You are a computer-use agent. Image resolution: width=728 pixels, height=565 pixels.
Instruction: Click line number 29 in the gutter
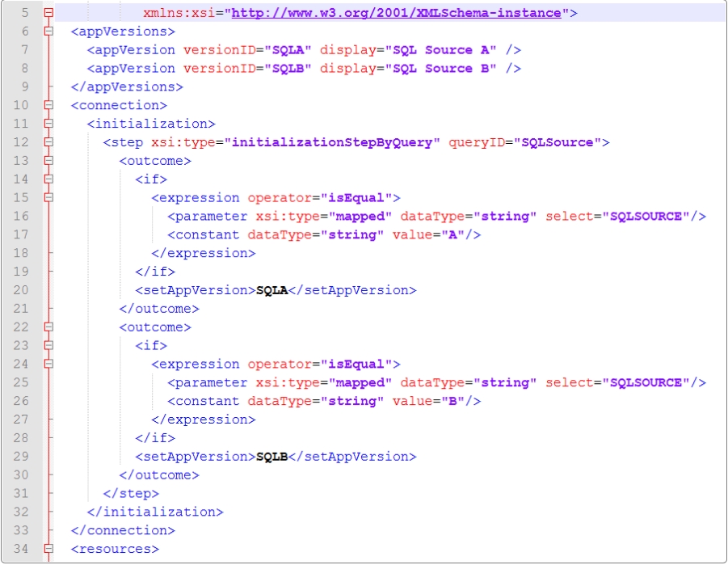21,457
